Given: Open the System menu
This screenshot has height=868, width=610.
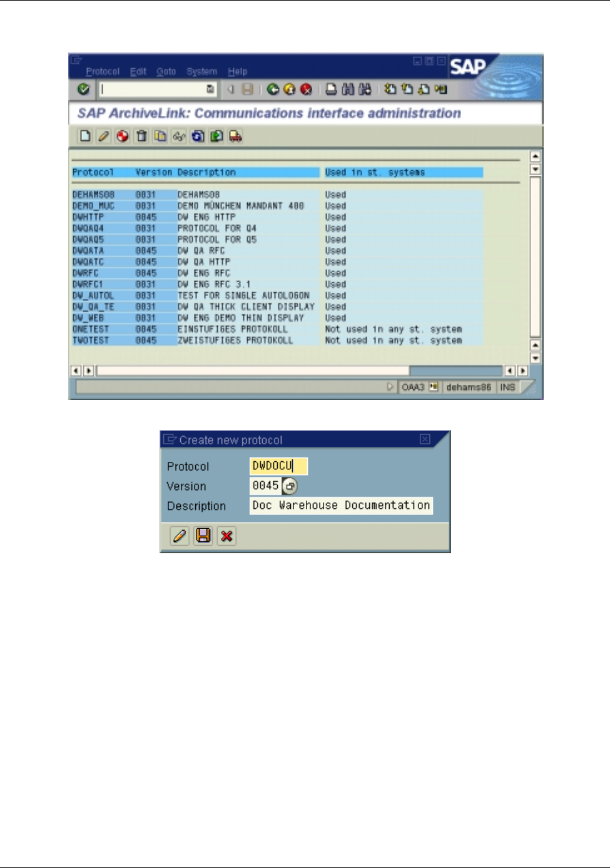Looking at the screenshot, I should [x=201, y=71].
